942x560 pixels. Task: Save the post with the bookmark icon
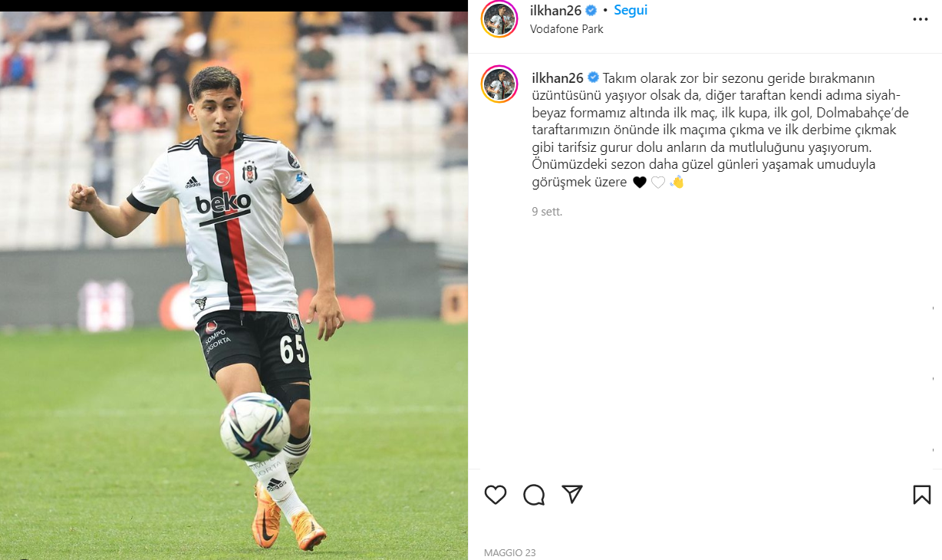point(922,495)
